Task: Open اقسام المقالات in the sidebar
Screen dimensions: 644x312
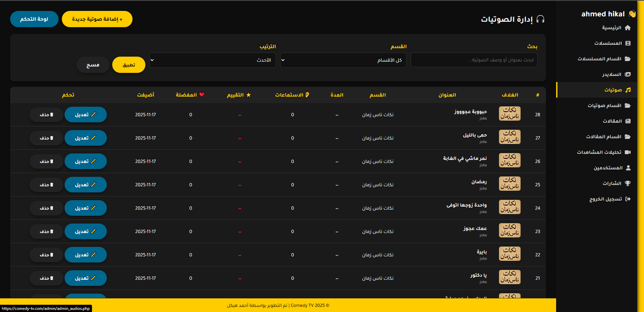Action: 603,137
